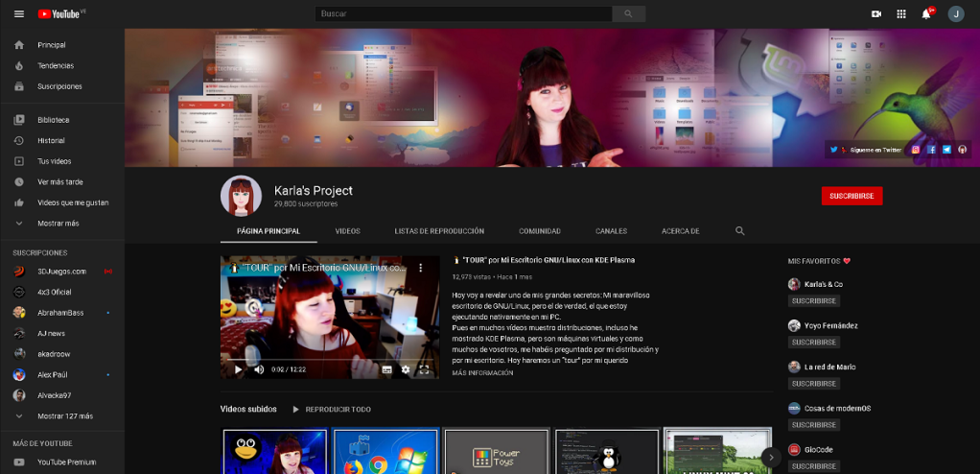Open the featured video three-dot menu

421,268
